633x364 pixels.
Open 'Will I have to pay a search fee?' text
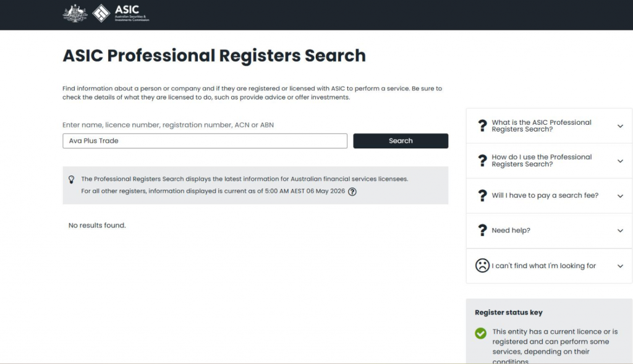click(545, 195)
